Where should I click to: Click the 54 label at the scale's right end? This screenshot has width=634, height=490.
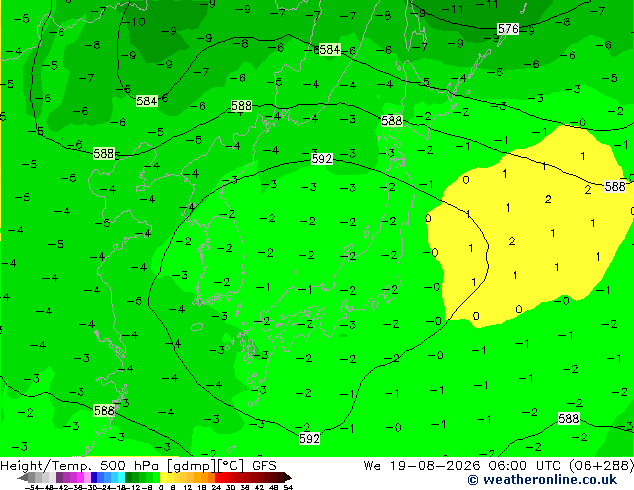pyautogui.click(x=288, y=487)
